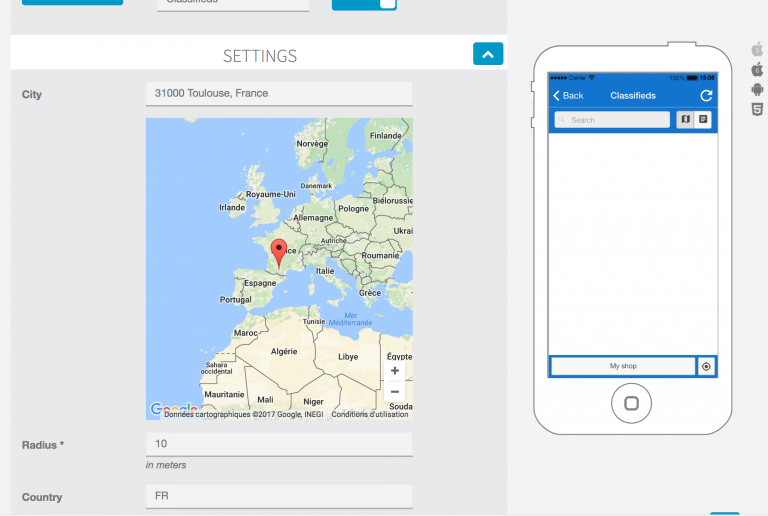Zoom out on the map
The image size is (768, 516).
(x=395, y=391)
